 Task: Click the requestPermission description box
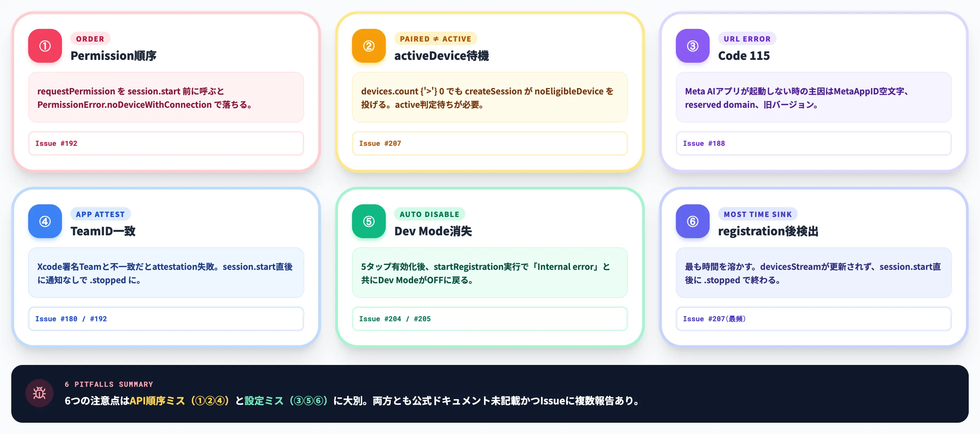point(166,98)
